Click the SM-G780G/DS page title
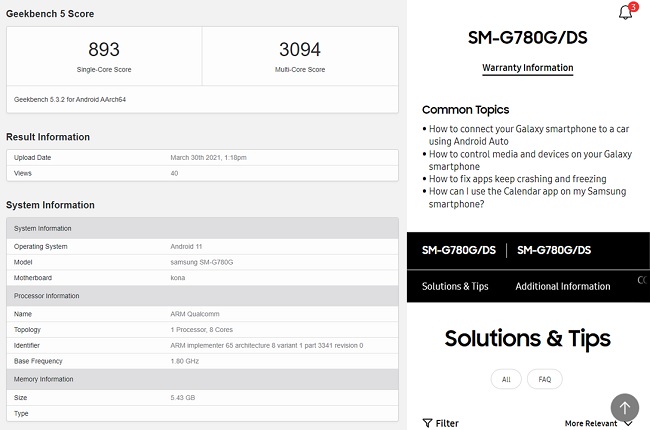 coord(527,38)
